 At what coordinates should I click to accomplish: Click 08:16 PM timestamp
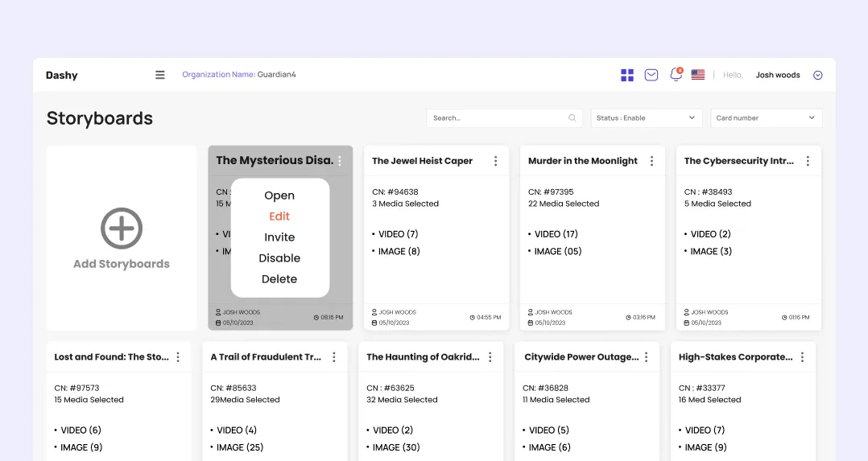click(x=329, y=318)
